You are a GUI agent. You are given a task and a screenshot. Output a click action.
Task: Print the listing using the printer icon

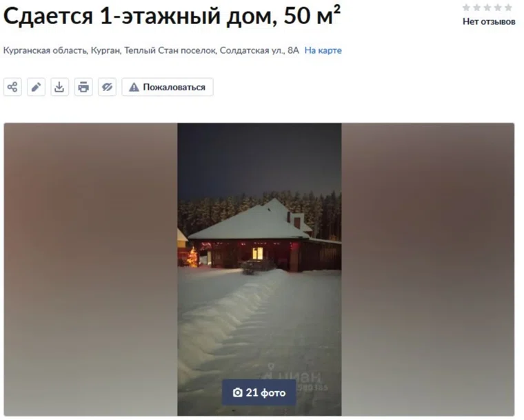click(83, 88)
